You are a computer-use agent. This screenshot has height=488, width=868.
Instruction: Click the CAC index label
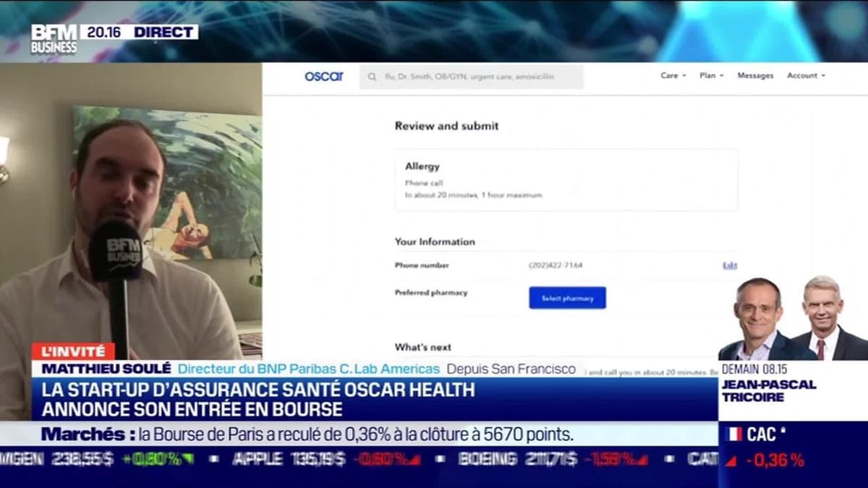click(761, 435)
